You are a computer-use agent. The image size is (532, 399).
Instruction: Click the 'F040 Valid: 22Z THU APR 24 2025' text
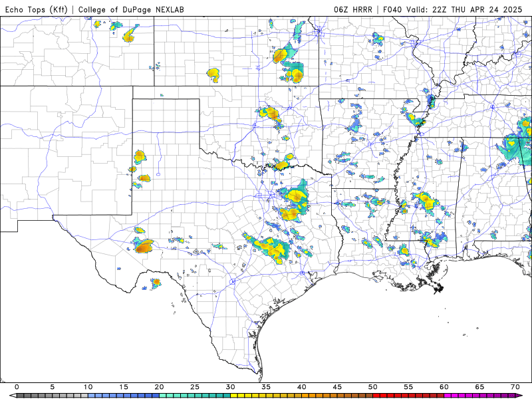coord(453,9)
